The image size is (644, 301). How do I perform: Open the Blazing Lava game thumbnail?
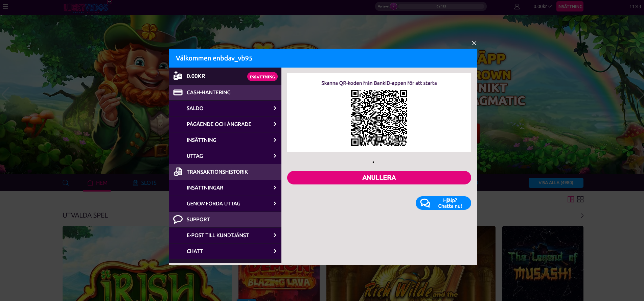point(279,283)
